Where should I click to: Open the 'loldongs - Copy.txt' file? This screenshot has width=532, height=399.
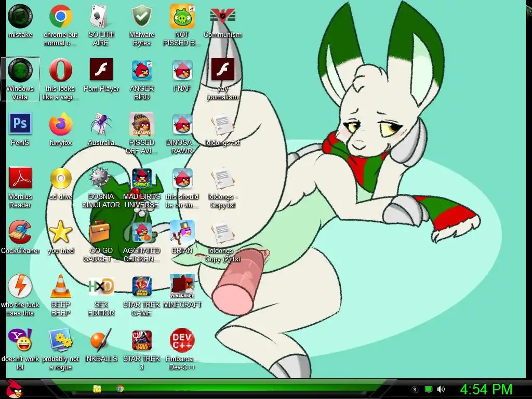(222, 178)
